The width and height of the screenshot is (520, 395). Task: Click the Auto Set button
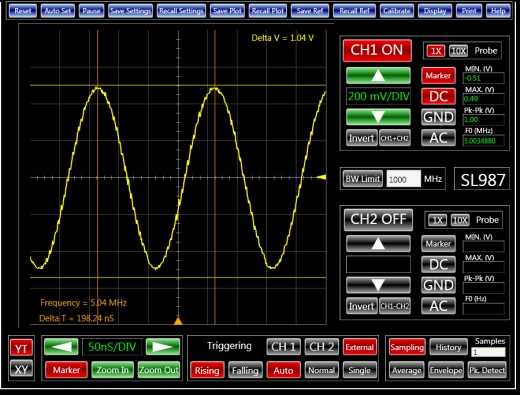(x=58, y=11)
